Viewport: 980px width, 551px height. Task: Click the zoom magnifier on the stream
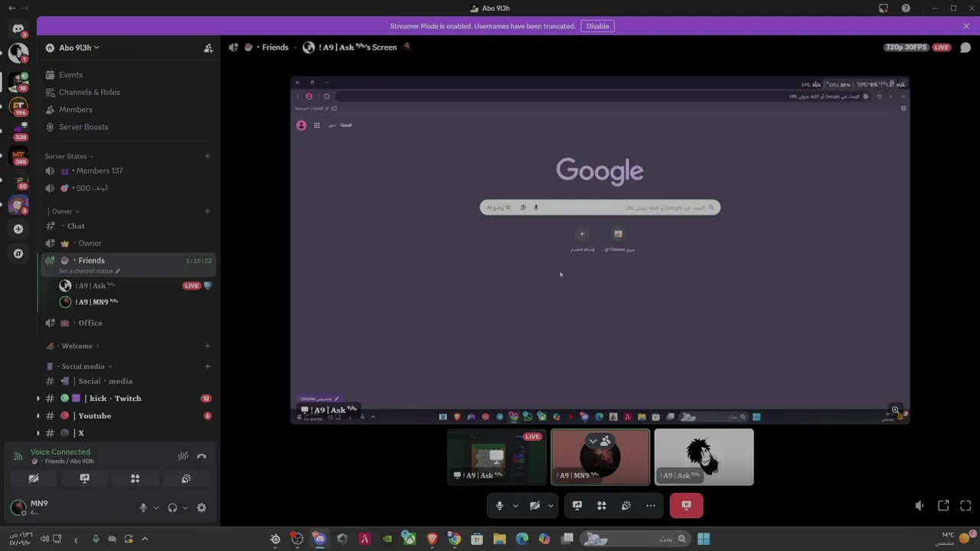(895, 410)
